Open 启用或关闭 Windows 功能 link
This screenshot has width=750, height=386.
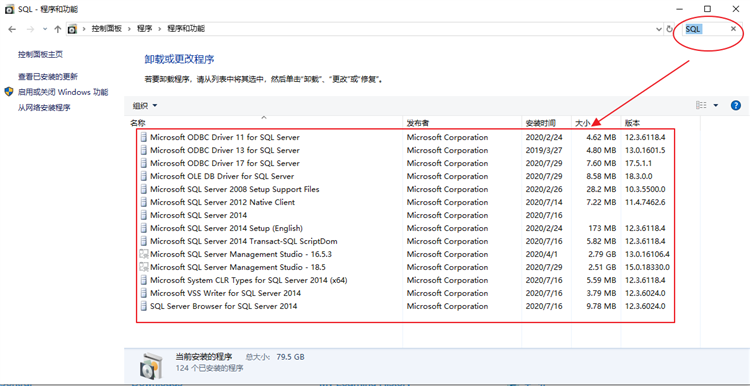pyautogui.click(x=63, y=92)
